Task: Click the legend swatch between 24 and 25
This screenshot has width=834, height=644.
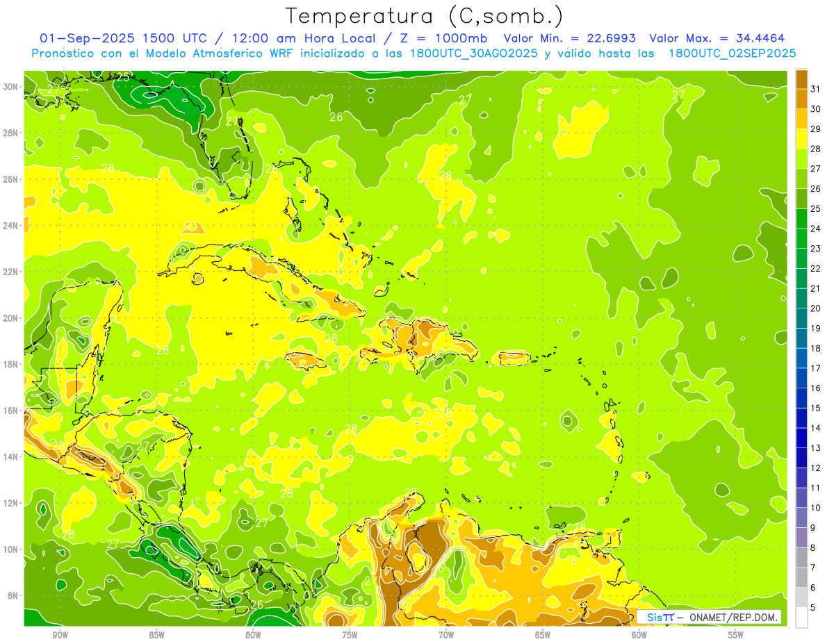Action: pos(801,218)
